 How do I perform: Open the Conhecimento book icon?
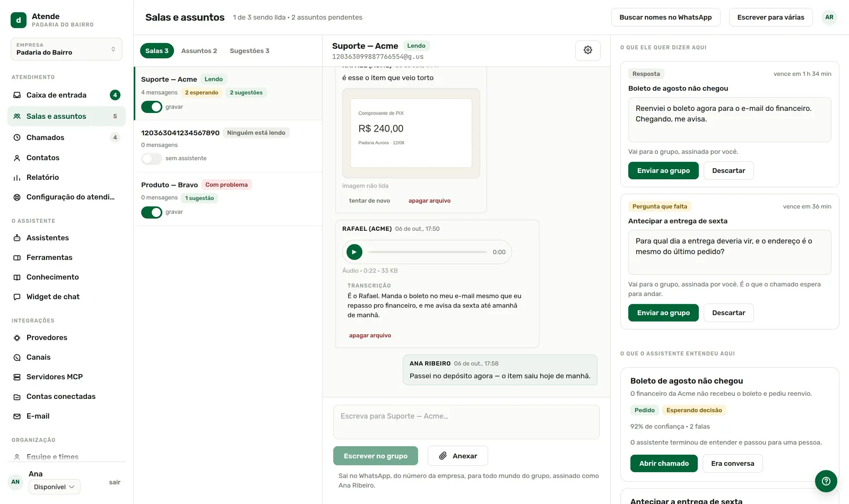[17, 277]
